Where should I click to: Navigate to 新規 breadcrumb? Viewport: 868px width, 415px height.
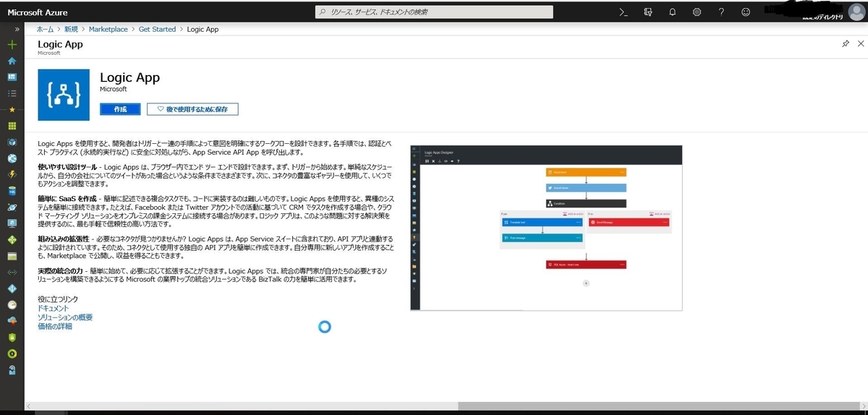[x=71, y=29]
